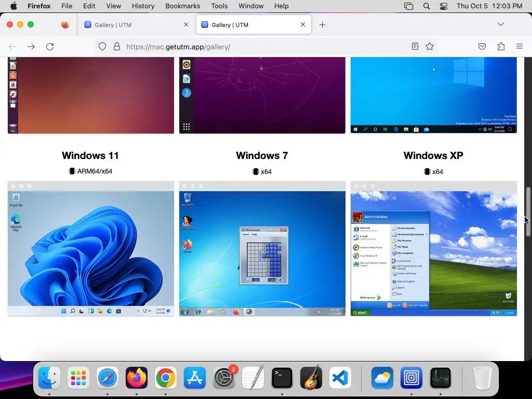This screenshot has height=399, width=532.
Task: Open the Apple menu
Action: tap(14, 6)
